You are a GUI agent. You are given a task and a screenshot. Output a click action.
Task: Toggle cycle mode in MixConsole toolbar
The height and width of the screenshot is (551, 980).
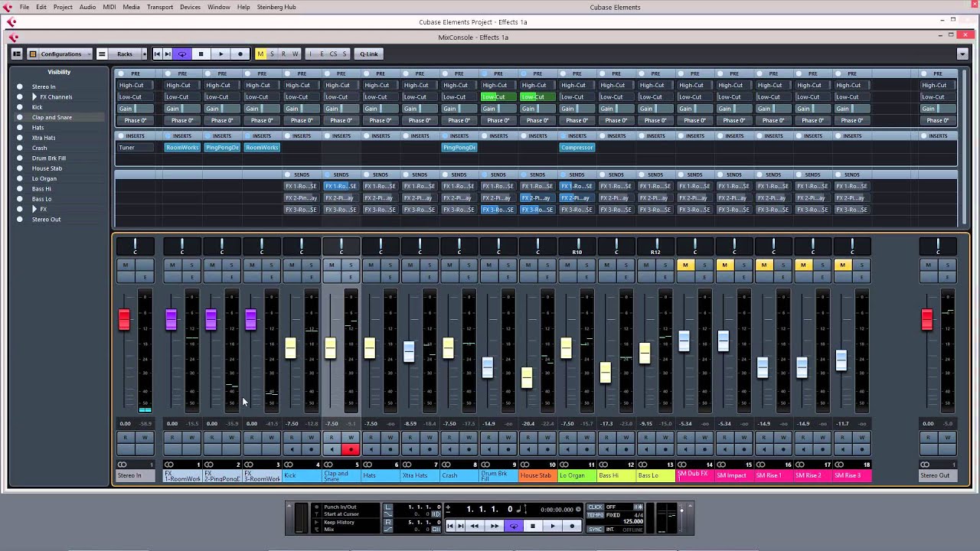point(182,54)
